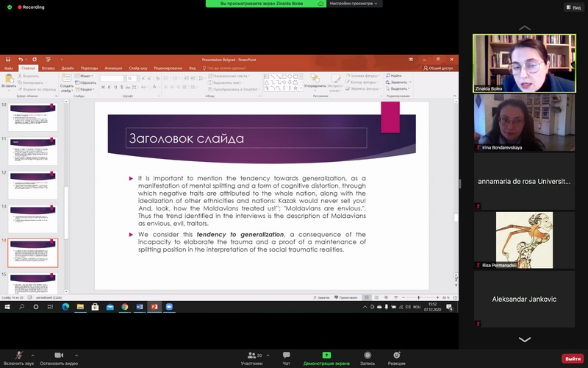Select Zinaida Bolea's video tile
The width and height of the screenshot is (588, 368).
coord(524,64)
